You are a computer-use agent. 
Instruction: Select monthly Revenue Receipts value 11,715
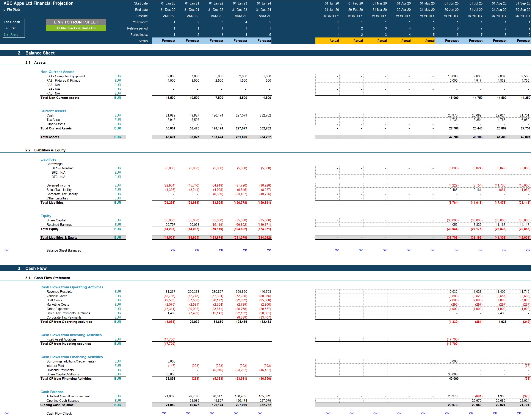524,292
